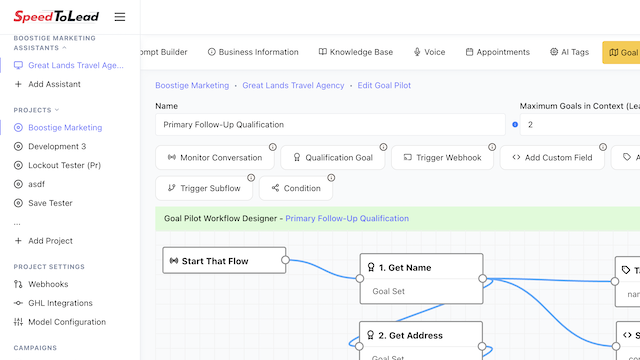Open GHL Integrations settings
The height and width of the screenshot is (360, 640).
click(53, 303)
